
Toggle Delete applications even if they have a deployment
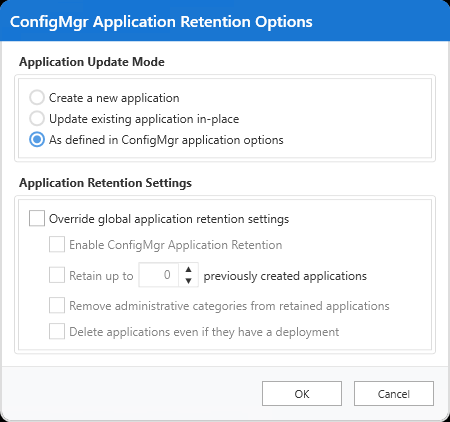[57, 331]
